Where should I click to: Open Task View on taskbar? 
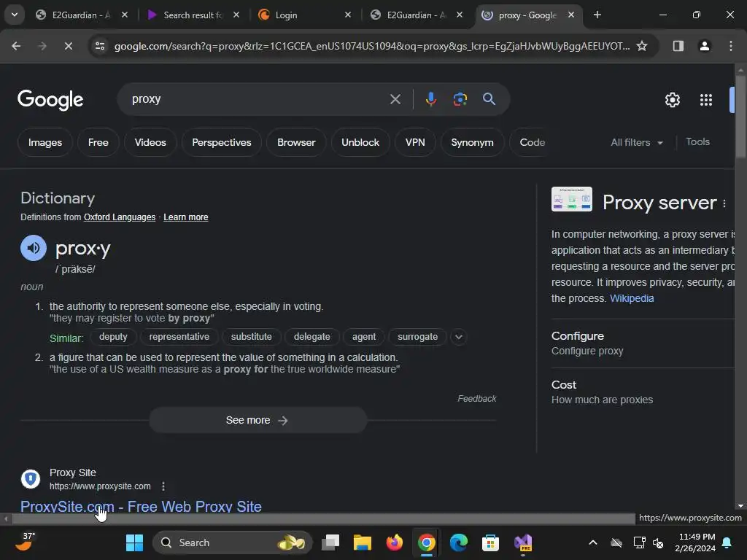tap(330, 542)
